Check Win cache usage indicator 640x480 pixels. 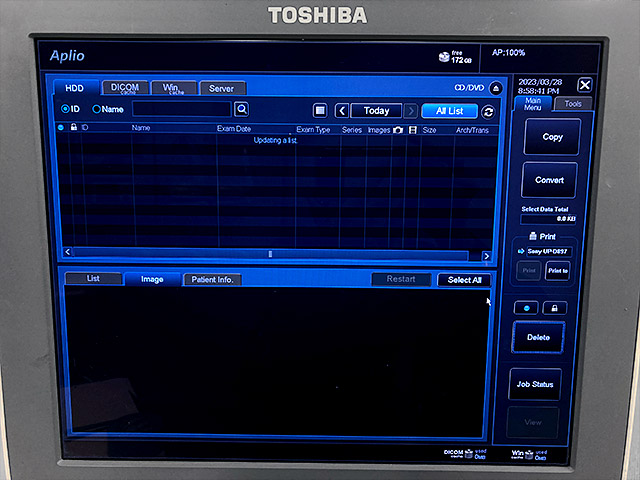coord(529,454)
